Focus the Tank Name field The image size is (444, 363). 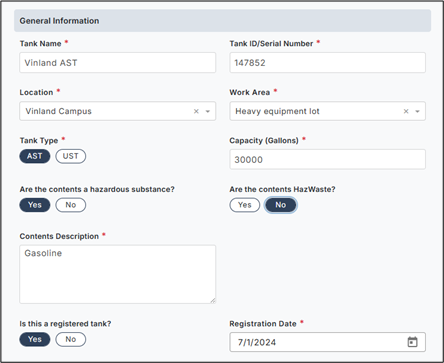point(118,62)
